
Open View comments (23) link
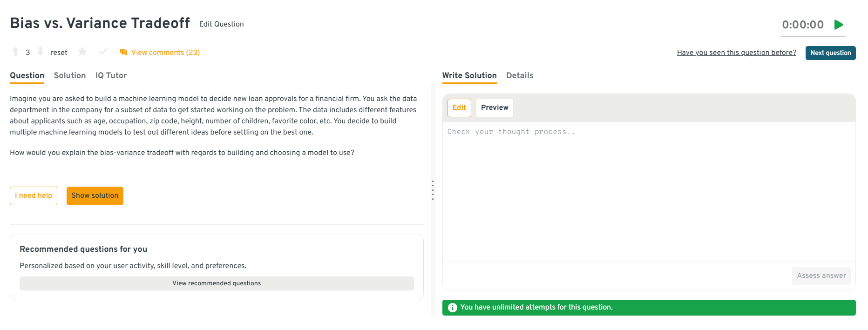165,53
